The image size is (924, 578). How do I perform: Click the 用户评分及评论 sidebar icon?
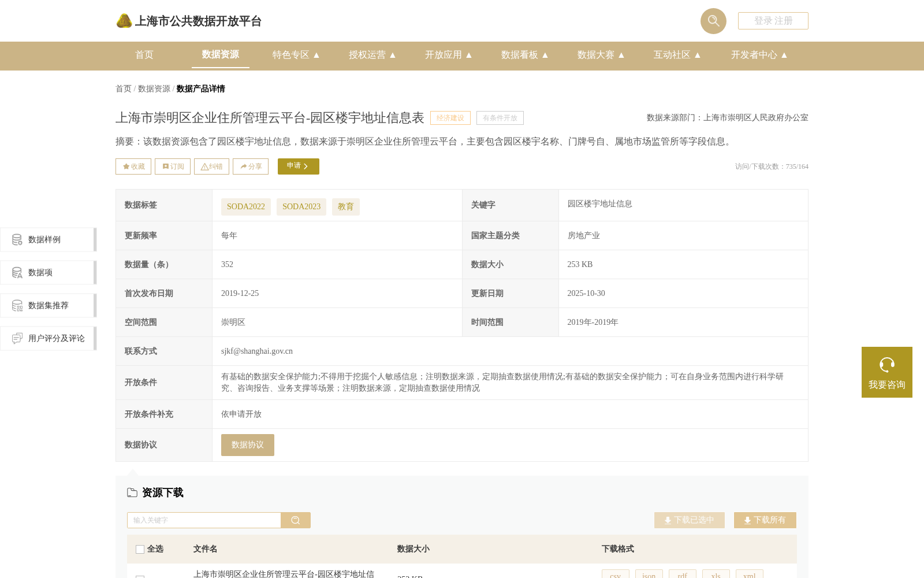17,338
